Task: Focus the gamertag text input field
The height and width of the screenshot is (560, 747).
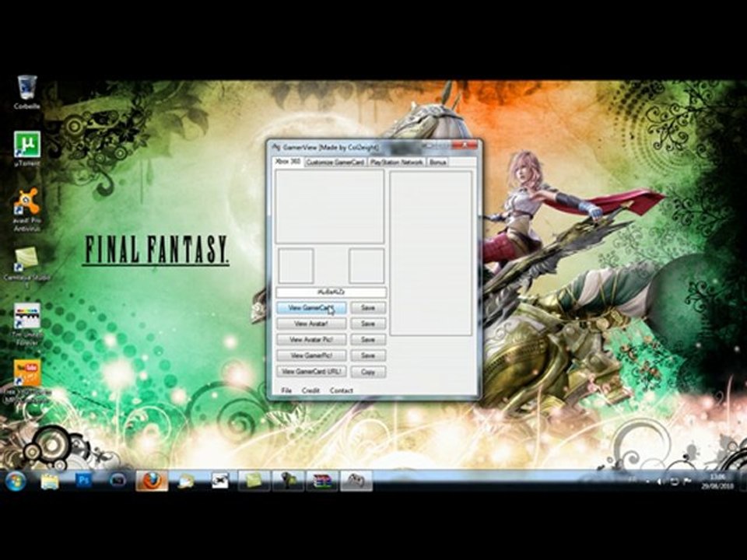Action: coord(331,292)
